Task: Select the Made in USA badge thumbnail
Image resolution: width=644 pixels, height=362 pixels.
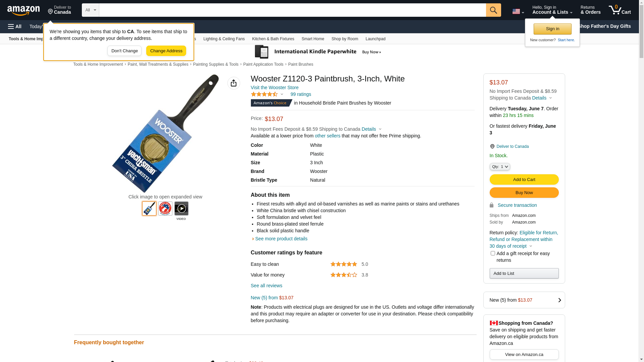Action: click(x=165, y=208)
